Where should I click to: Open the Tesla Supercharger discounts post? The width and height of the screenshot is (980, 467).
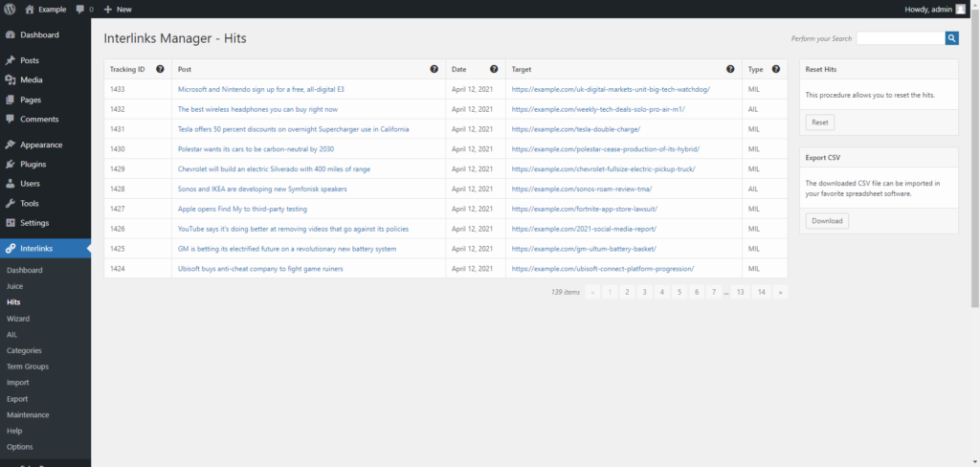tap(293, 129)
